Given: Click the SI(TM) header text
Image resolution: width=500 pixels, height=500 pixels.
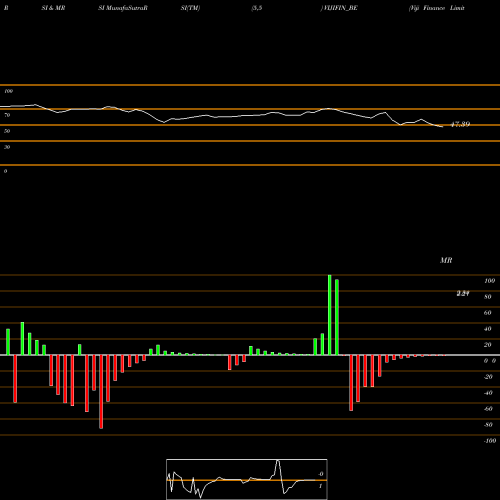Looking at the screenshot, I should point(190,8).
